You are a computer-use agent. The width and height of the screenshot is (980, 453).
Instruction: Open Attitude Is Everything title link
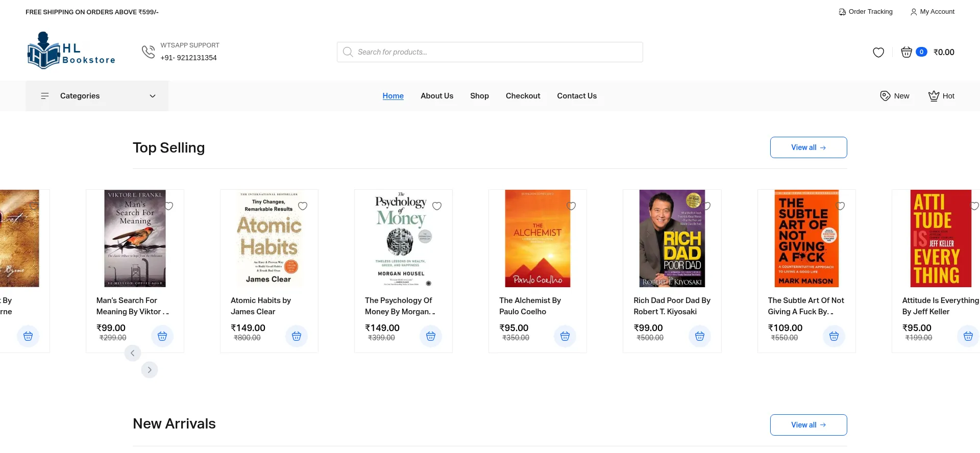coord(940,306)
